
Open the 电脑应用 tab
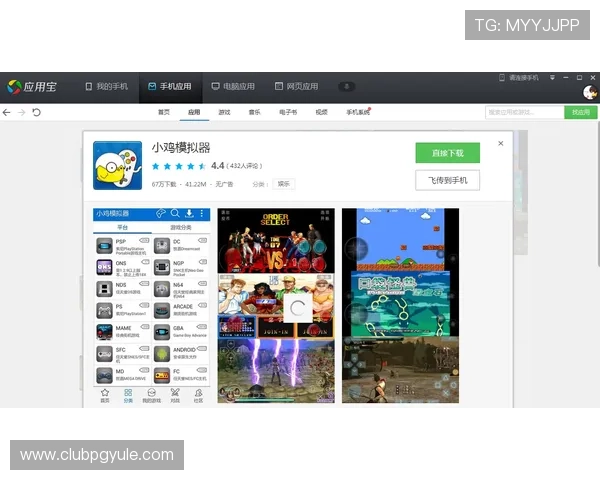[x=233, y=87]
